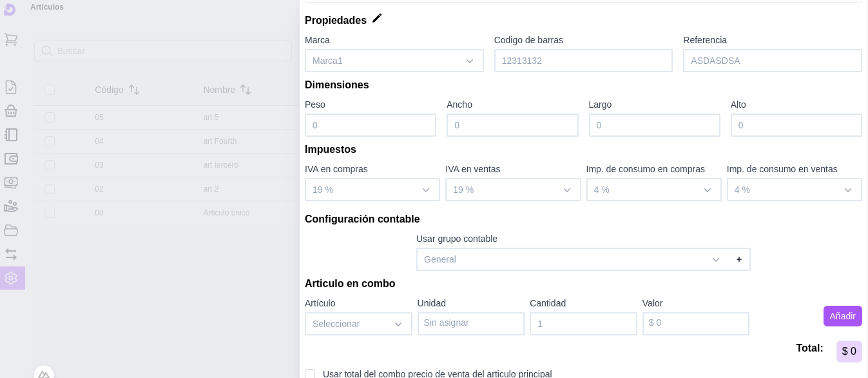Expand the IVA en compras dropdown
This screenshot has height=378, width=868.
pyautogui.click(x=372, y=190)
